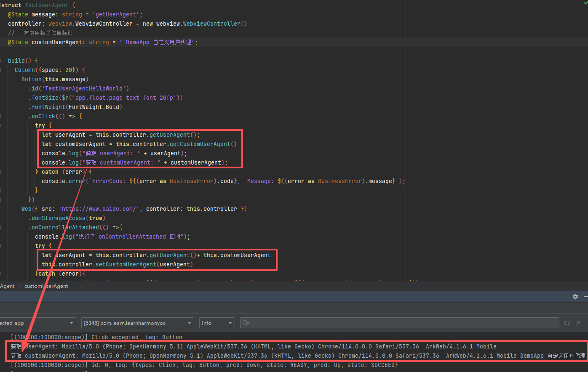Click the 'https://www.baidu.com/' URL string
Viewport: 588px width, 372px height.
point(99,209)
